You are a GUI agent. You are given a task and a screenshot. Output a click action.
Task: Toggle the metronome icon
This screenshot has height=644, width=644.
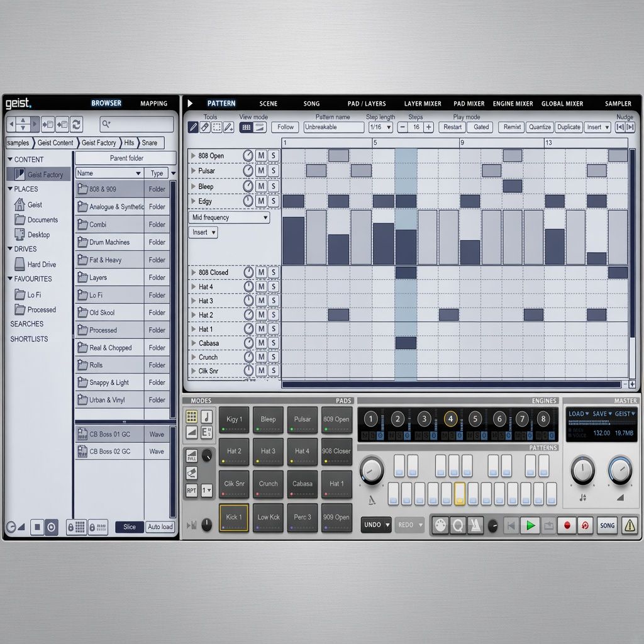[x=475, y=525]
